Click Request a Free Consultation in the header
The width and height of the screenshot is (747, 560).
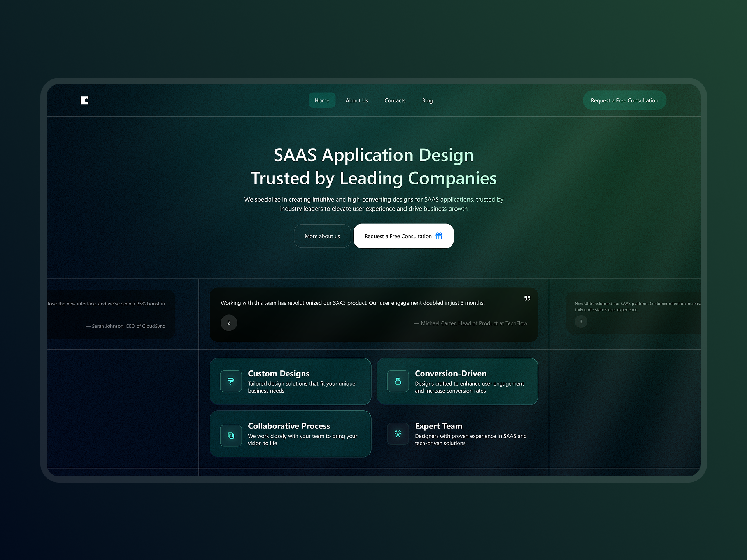click(x=624, y=100)
